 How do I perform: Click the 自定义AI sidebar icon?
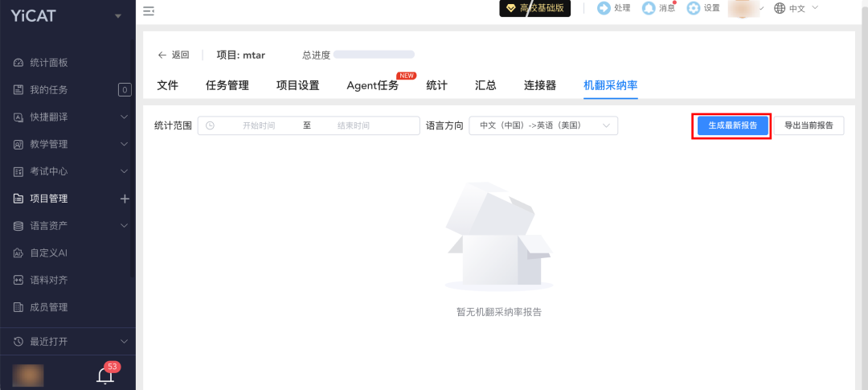(18, 252)
